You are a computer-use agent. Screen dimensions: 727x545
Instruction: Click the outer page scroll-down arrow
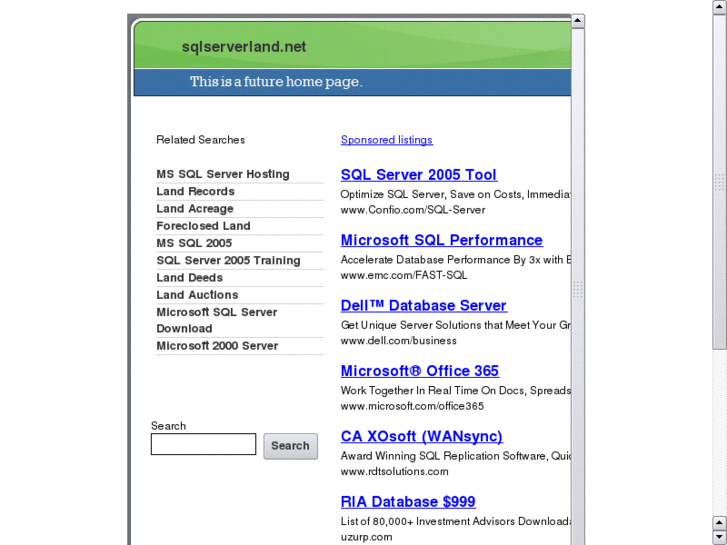[x=720, y=538]
